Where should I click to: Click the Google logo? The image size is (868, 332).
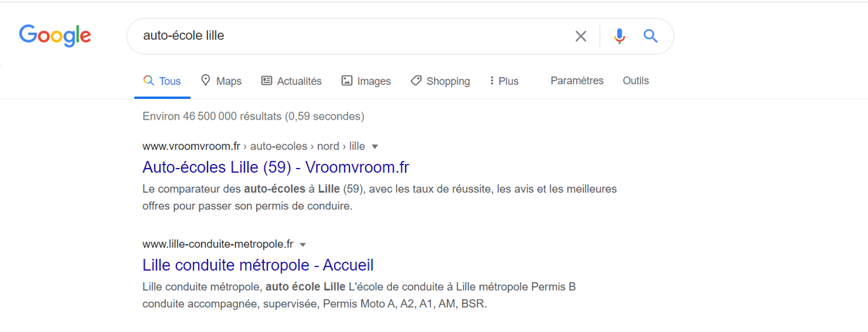point(55,36)
